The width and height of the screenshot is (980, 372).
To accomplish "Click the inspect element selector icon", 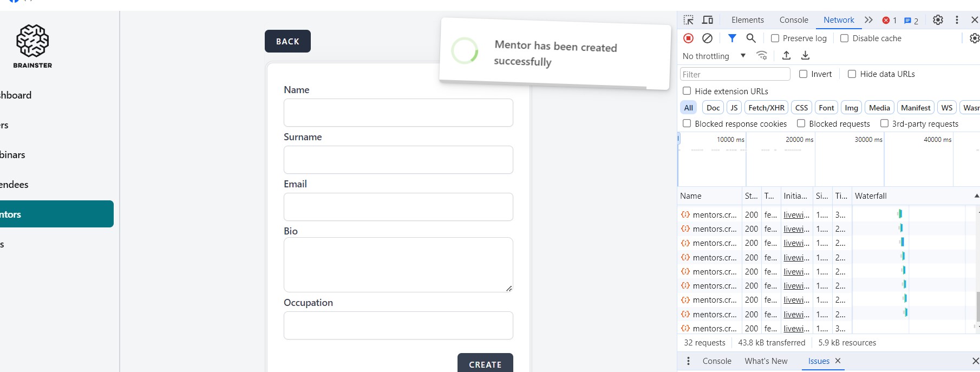I will pyautogui.click(x=689, y=20).
